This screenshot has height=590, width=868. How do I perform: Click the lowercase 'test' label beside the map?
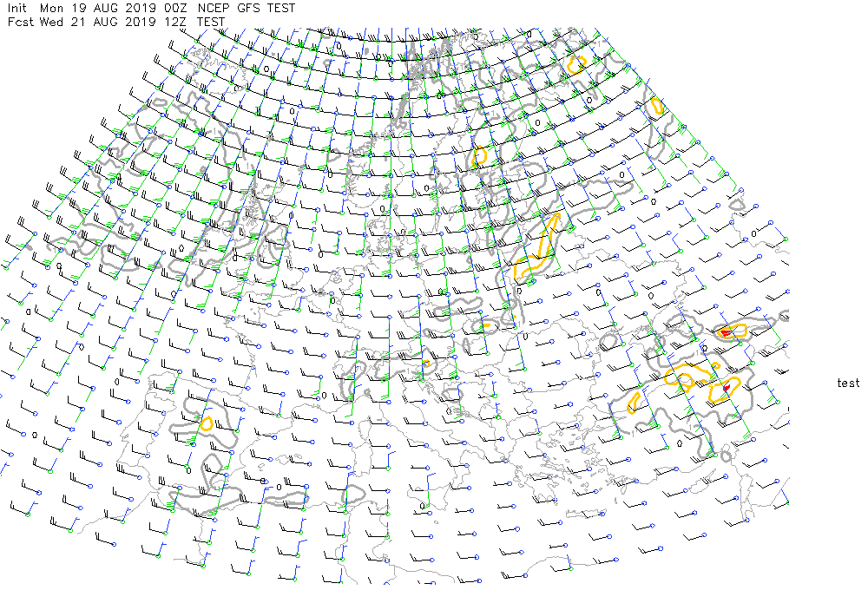[x=848, y=383]
